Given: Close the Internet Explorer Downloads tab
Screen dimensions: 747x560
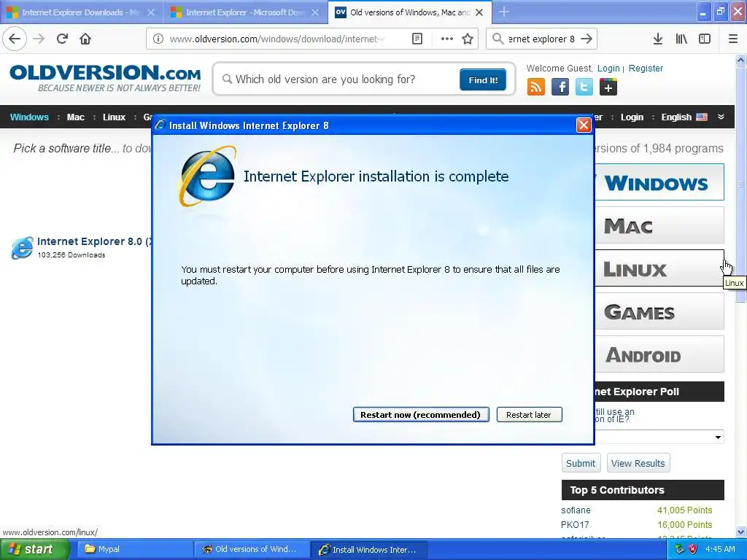Looking at the screenshot, I should pyautogui.click(x=151, y=12).
